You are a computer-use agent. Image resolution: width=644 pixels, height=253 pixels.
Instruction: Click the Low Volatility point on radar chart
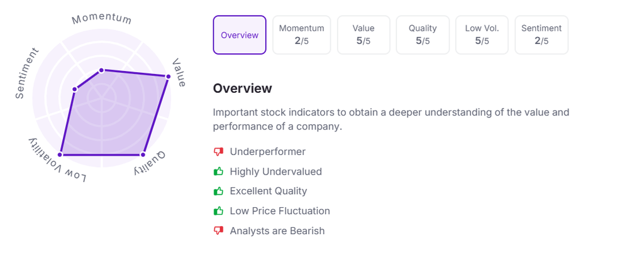coord(61,154)
